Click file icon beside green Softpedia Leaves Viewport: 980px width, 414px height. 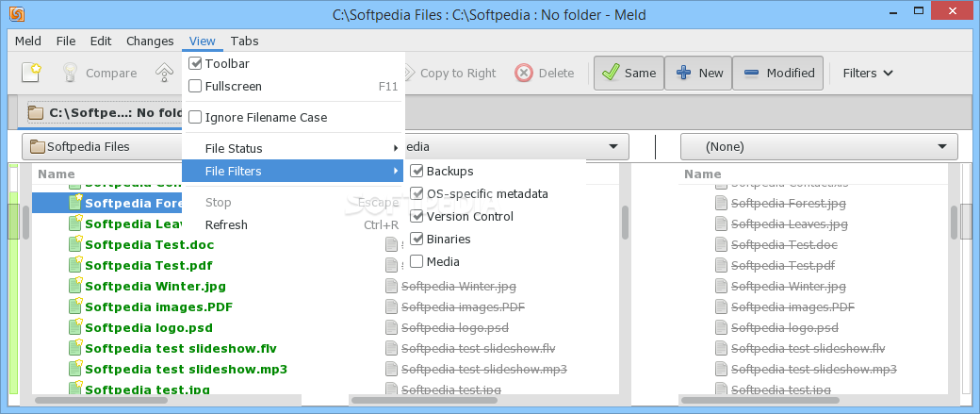click(75, 224)
